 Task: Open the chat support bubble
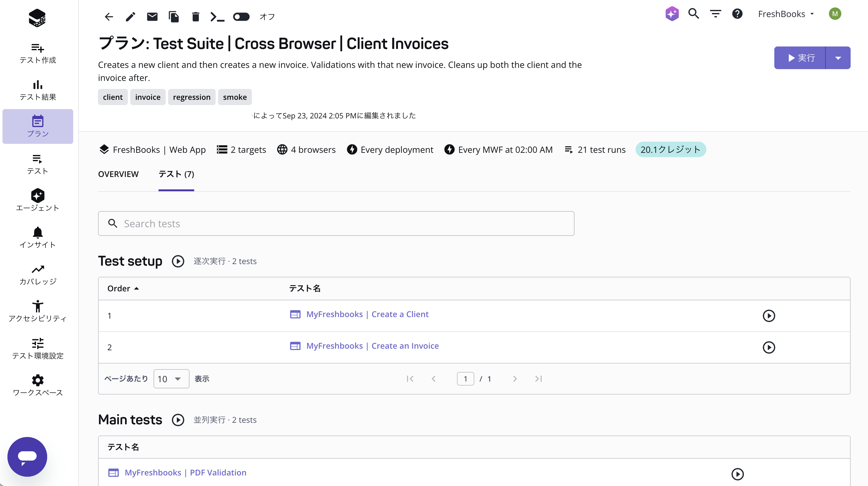27,457
